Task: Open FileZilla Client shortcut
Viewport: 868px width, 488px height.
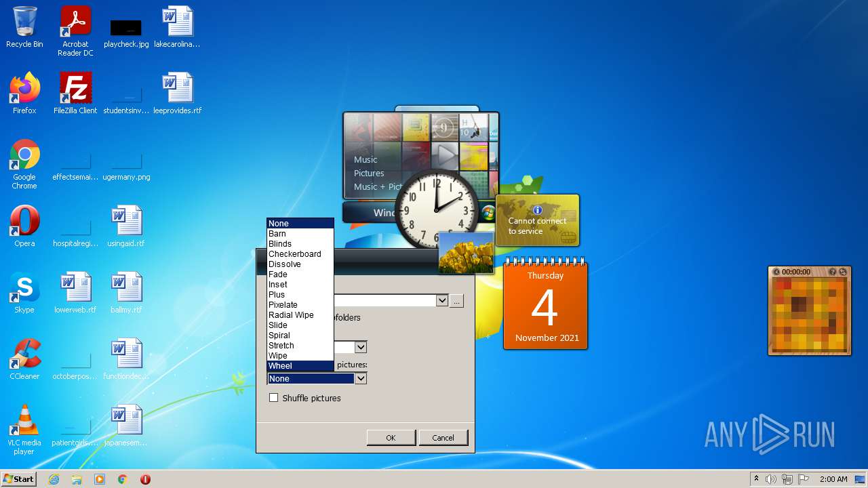Action: (x=75, y=94)
